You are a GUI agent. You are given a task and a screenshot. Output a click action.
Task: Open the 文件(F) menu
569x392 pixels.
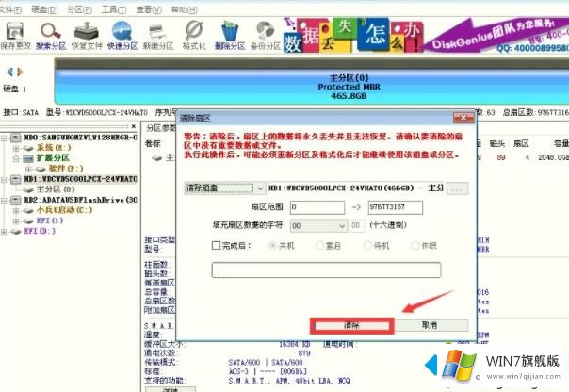point(10,9)
